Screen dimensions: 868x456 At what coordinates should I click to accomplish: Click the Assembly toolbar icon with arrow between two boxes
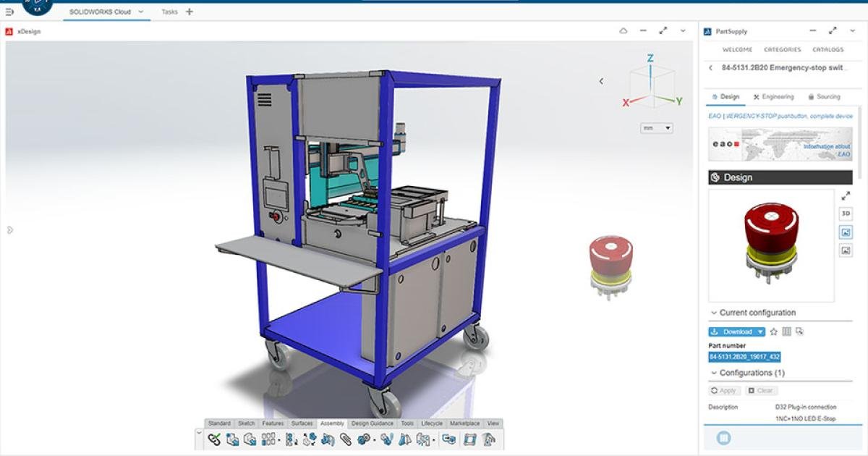(x=449, y=439)
